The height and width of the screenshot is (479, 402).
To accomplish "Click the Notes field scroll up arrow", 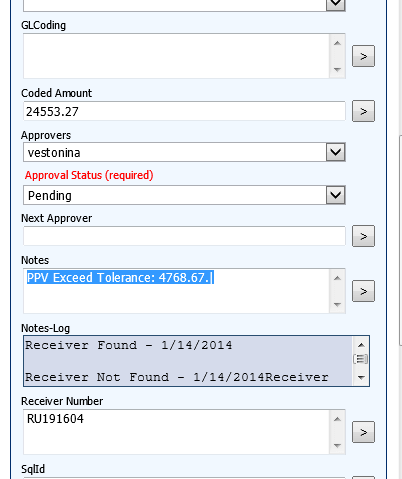I will click(x=337, y=278).
